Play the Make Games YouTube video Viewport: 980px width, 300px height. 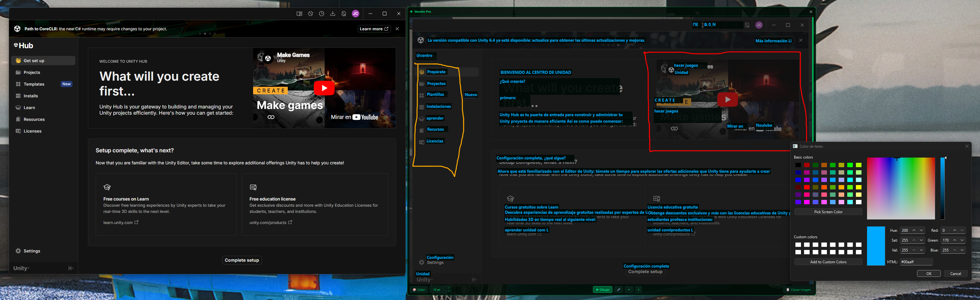coord(324,88)
